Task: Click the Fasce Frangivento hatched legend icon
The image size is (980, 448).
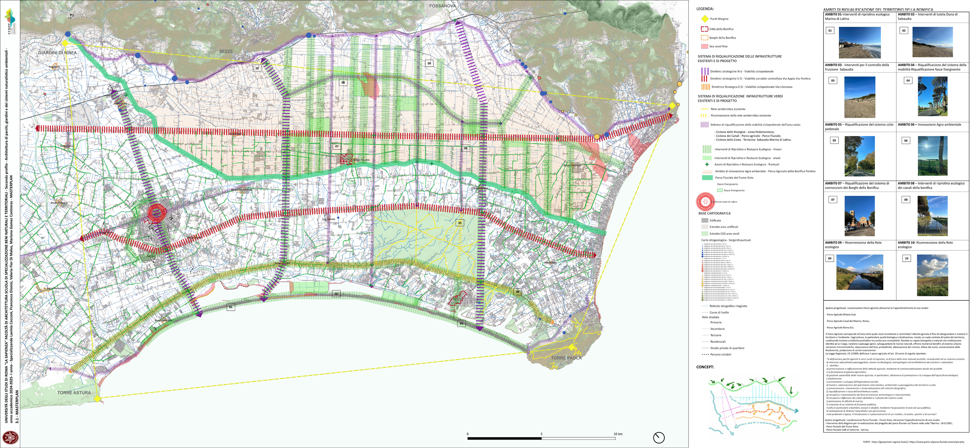Action: click(720, 190)
